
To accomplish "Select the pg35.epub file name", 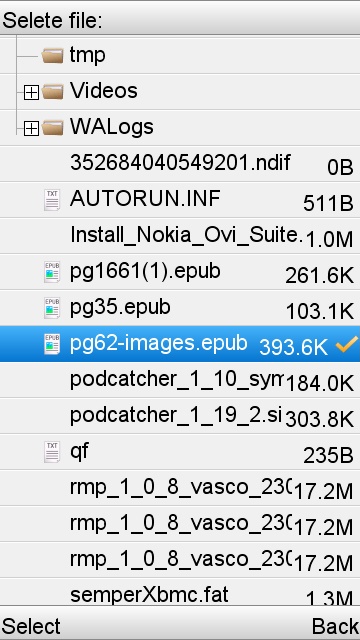I will click(120, 308).
